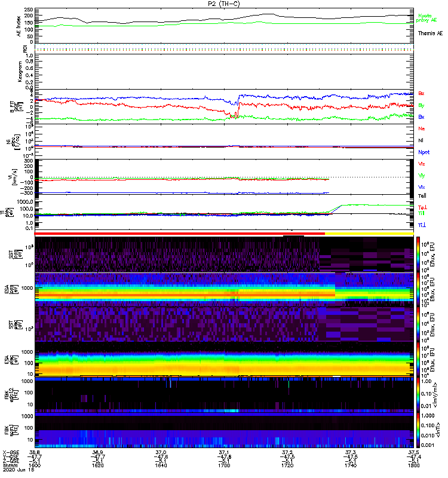Click the ESA ions Eflux color scale bar
448x478 pixels.
pos(418,290)
